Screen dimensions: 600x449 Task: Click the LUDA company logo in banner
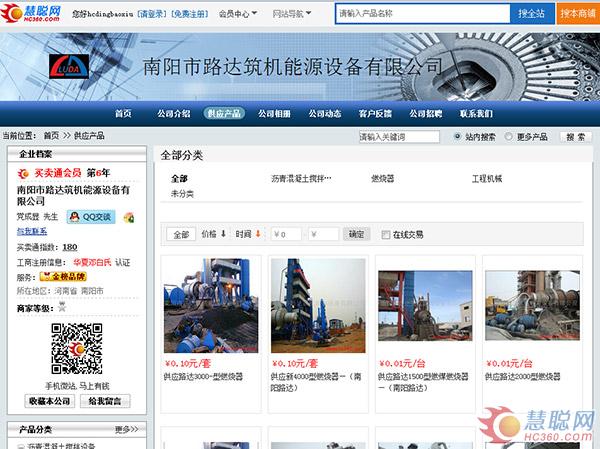[x=69, y=66]
